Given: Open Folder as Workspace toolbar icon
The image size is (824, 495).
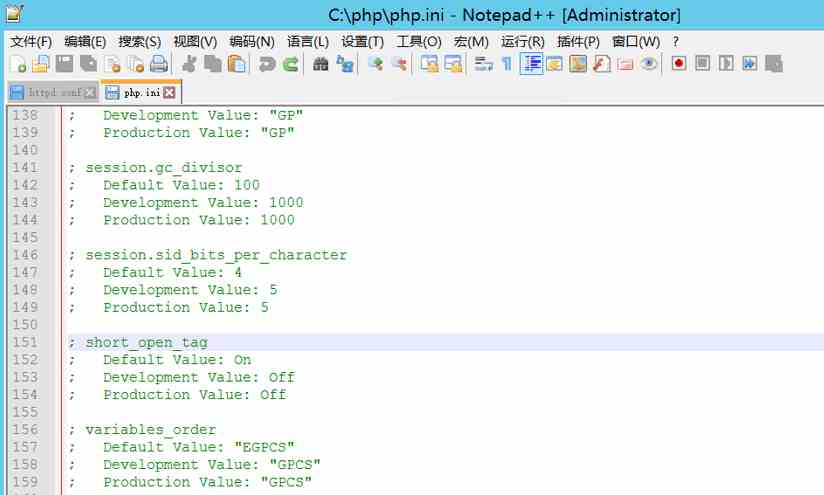Looking at the screenshot, I should pos(625,64).
